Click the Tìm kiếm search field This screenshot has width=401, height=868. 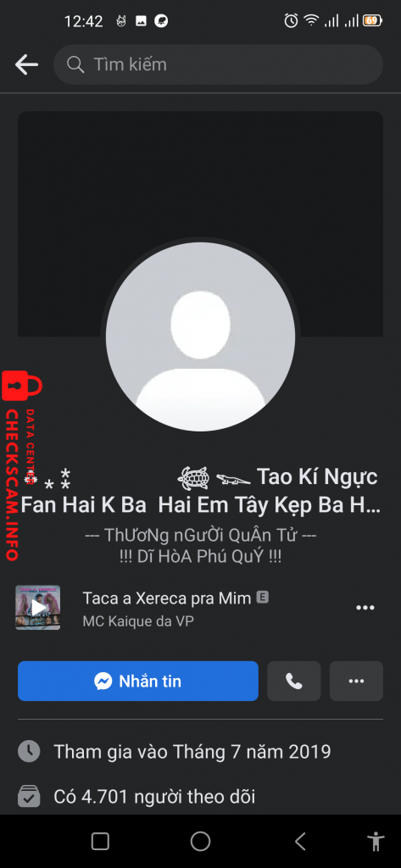click(218, 64)
